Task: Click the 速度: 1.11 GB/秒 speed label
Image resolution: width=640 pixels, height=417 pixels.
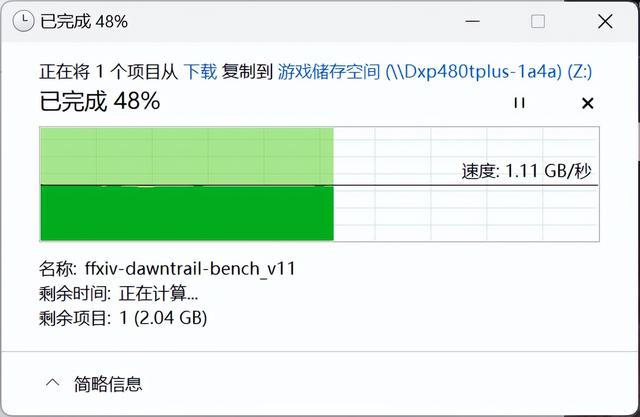Action: pyautogui.click(x=527, y=171)
